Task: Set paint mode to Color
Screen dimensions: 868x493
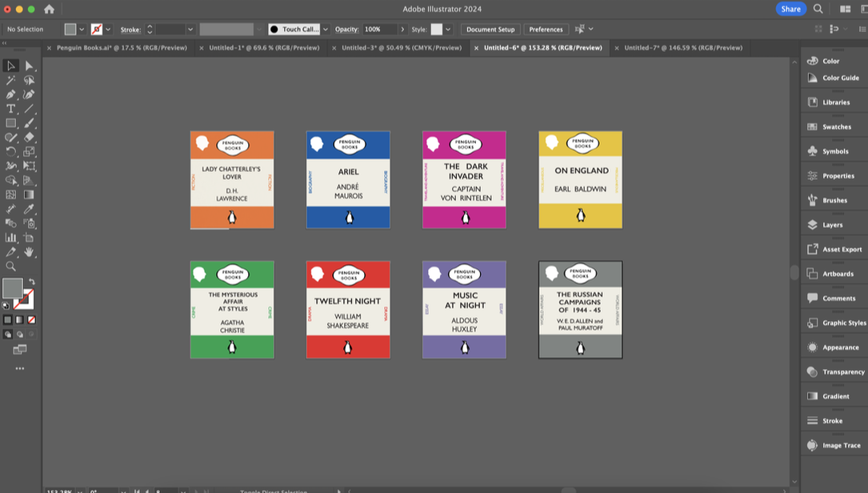Action: 8,319
